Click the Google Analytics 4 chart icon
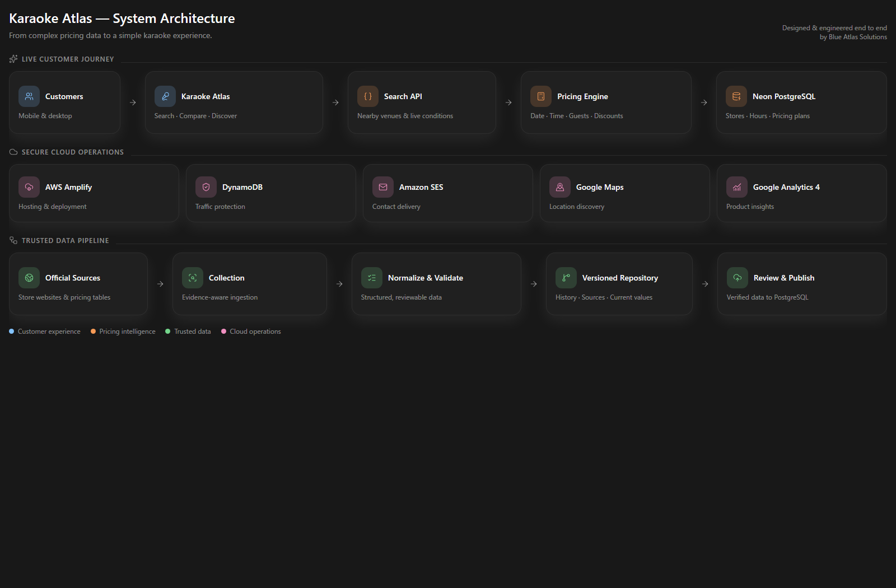This screenshot has height=588, width=896. pos(737,187)
